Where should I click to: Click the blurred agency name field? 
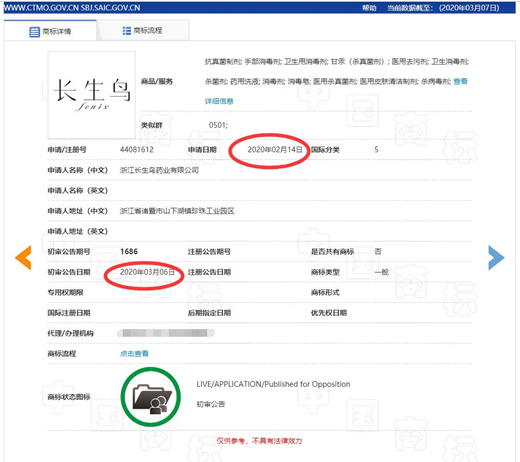[x=166, y=333]
